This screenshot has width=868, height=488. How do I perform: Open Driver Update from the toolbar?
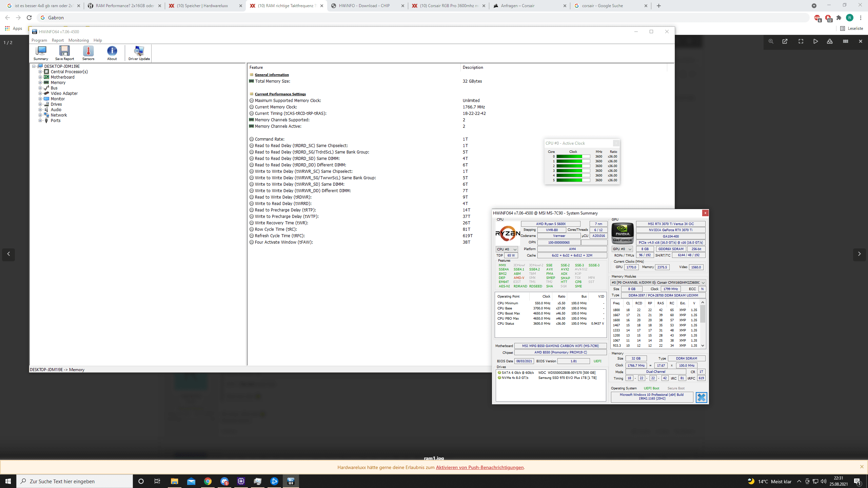pos(139,53)
